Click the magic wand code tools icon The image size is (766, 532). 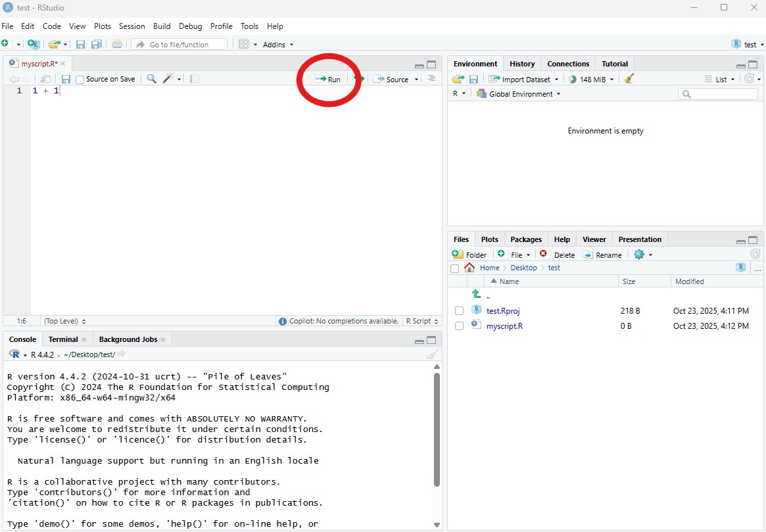(168, 79)
